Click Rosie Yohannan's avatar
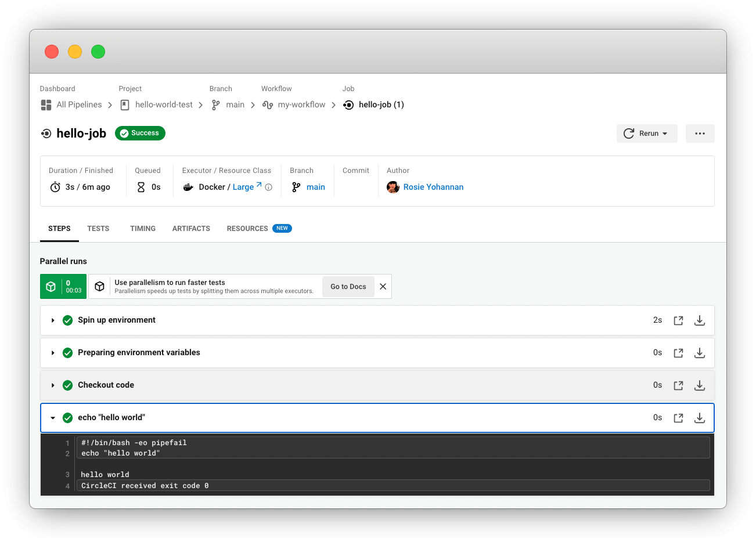This screenshot has height=538, width=756. (x=393, y=187)
